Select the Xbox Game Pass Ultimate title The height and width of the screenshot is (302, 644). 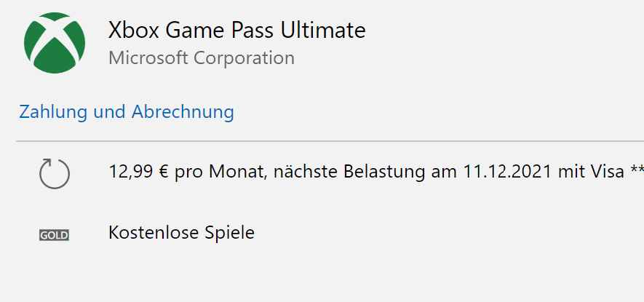[x=236, y=31]
